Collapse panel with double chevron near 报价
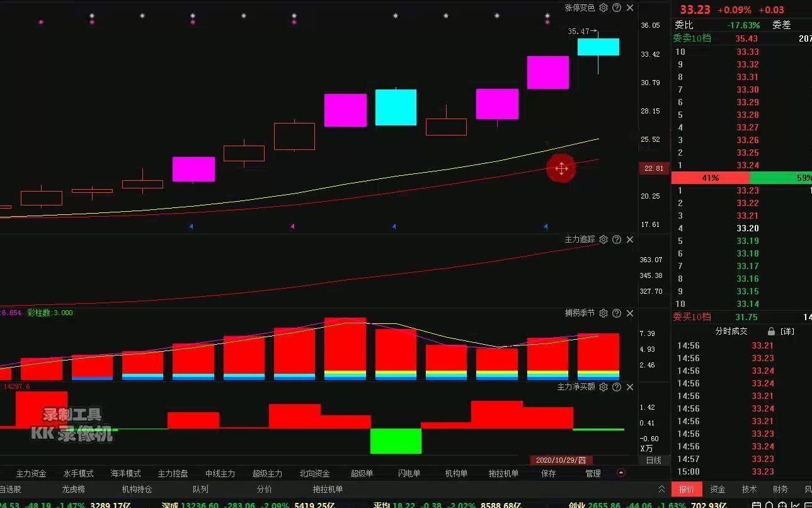This screenshot has width=812, height=508. 661,489
